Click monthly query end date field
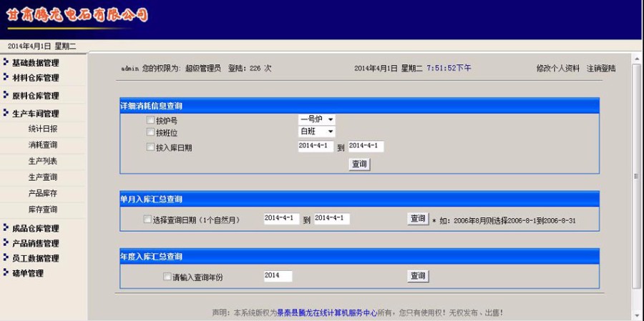This screenshot has height=321, width=644. click(332, 218)
